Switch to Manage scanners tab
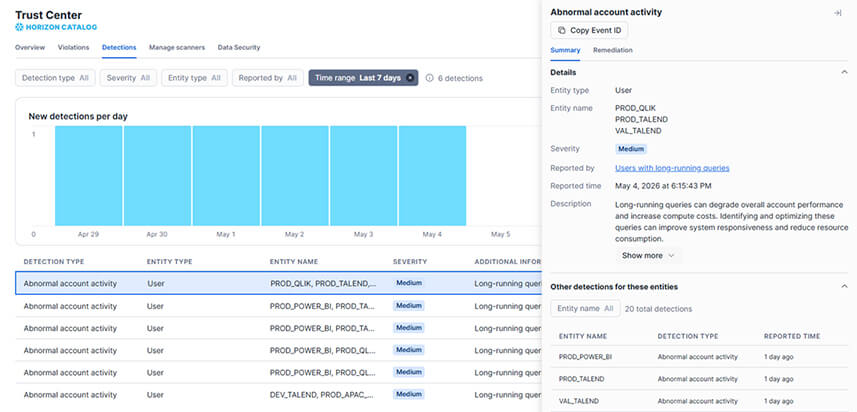The width and height of the screenshot is (857, 412). click(x=177, y=48)
